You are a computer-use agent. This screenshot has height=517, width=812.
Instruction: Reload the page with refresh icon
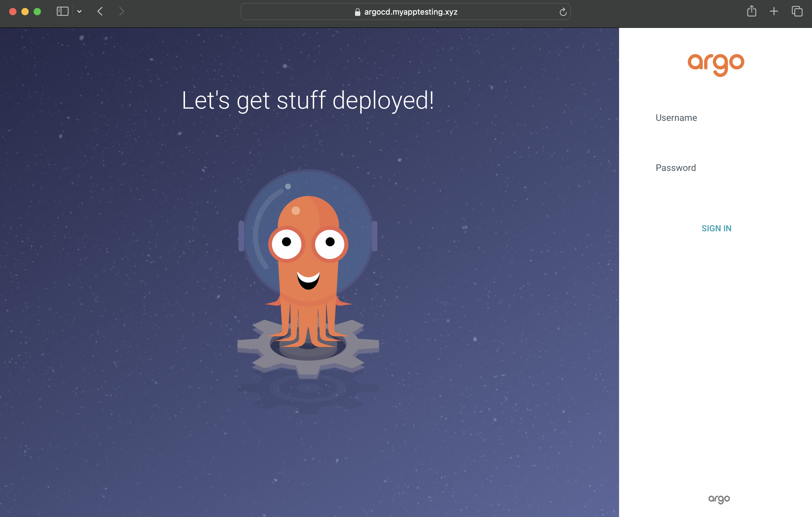coord(563,12)
